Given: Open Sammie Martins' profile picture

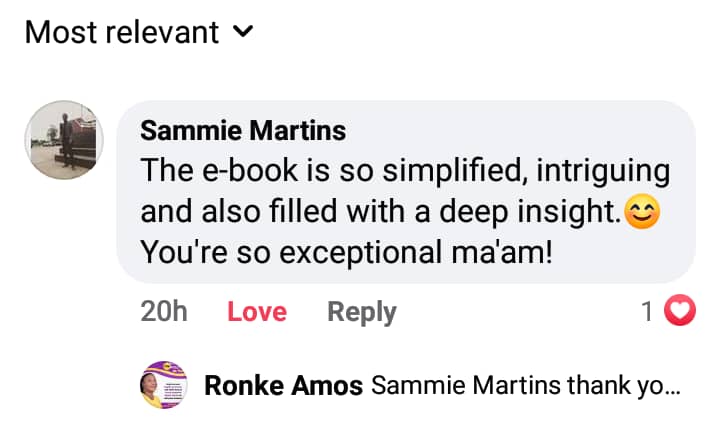Looking at the screenshot, I should 64,139.
